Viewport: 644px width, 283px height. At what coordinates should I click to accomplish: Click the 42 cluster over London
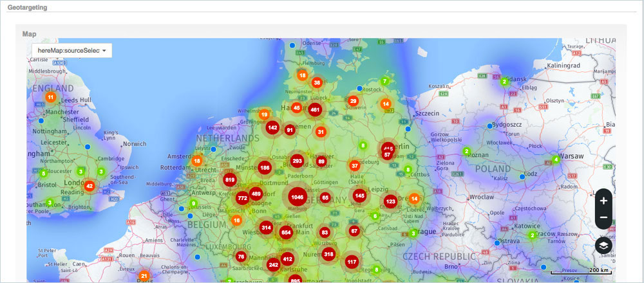[90, 186]
